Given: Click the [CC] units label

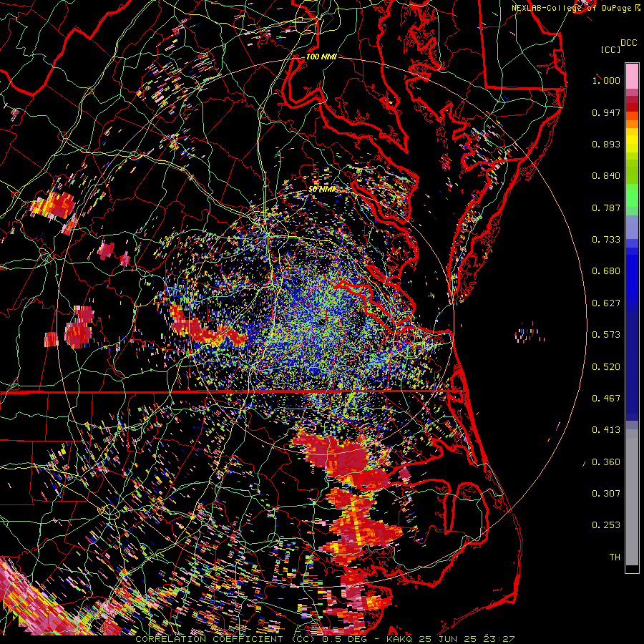Looking at the screenshot, I should [610, 49].
